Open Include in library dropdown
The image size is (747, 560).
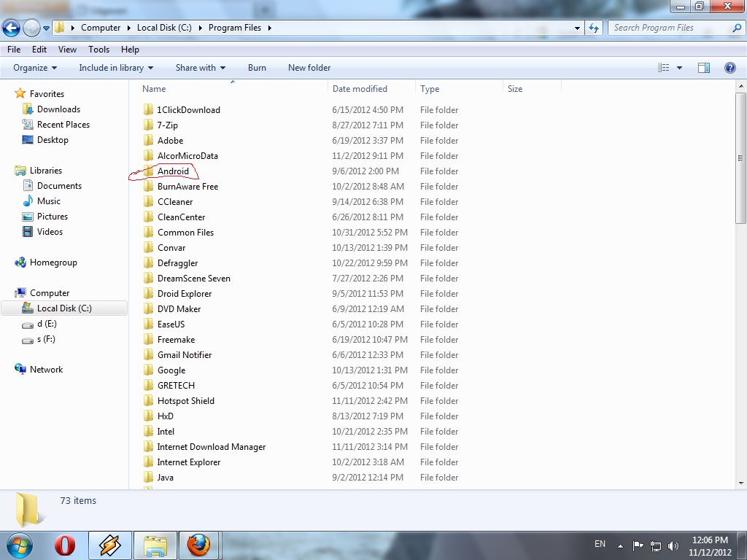[x=116, y=68]
